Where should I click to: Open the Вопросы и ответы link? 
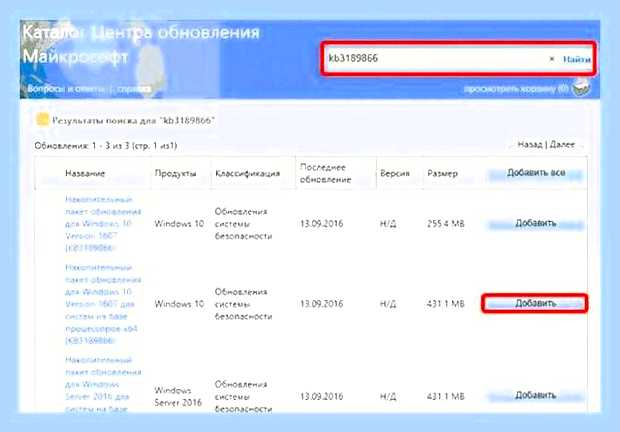(66, 89)
